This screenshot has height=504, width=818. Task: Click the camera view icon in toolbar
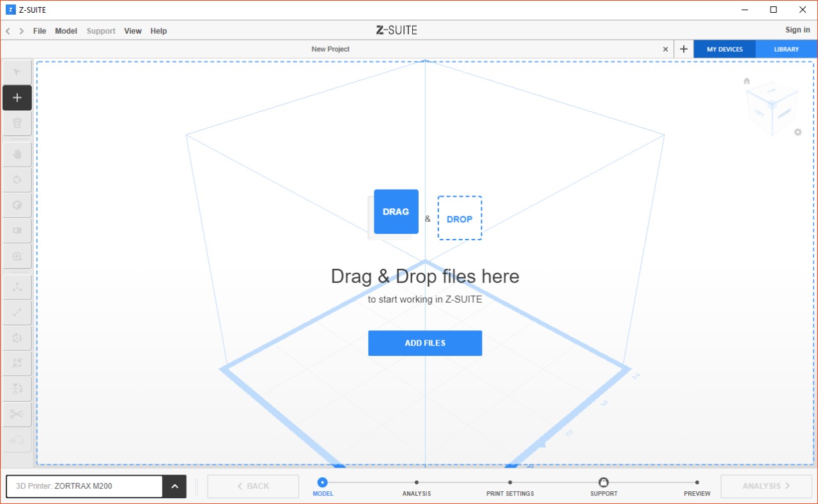coord(17,231)
